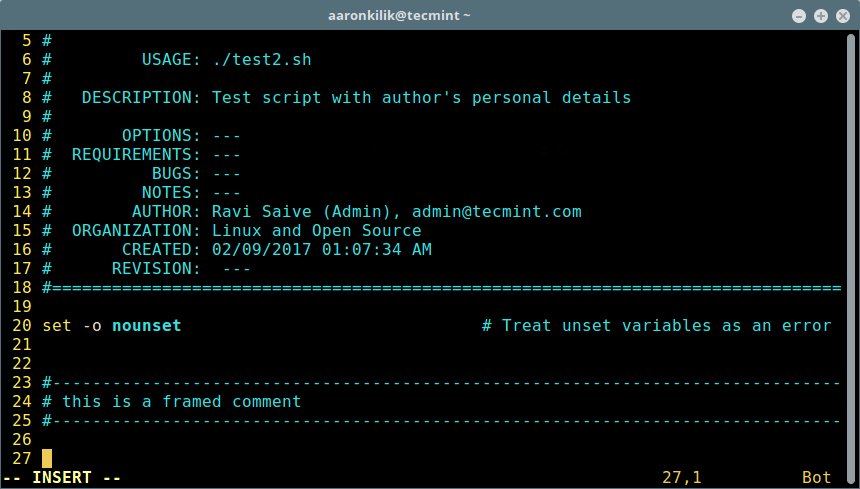This screenshot has width=860, height=489.
Task: Click the DESCRIPTION: header label
Action: coord(141,98)
